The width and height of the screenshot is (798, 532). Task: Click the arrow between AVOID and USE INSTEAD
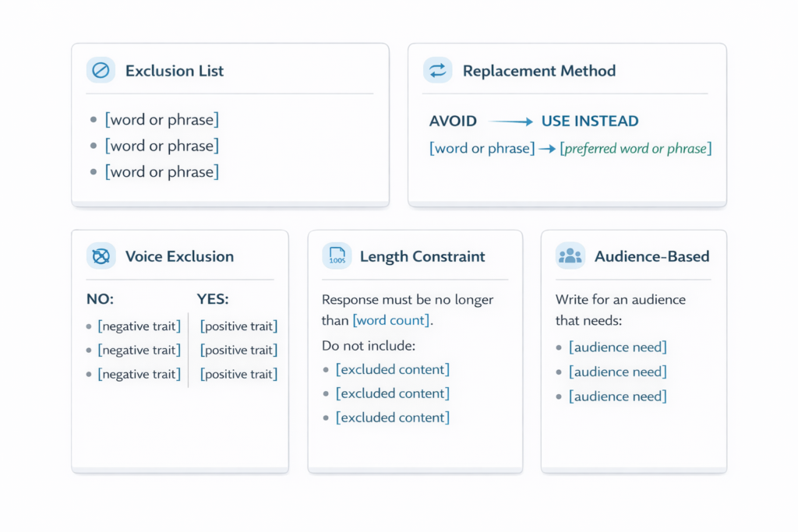pyautogui.click(x=510, y=122)
